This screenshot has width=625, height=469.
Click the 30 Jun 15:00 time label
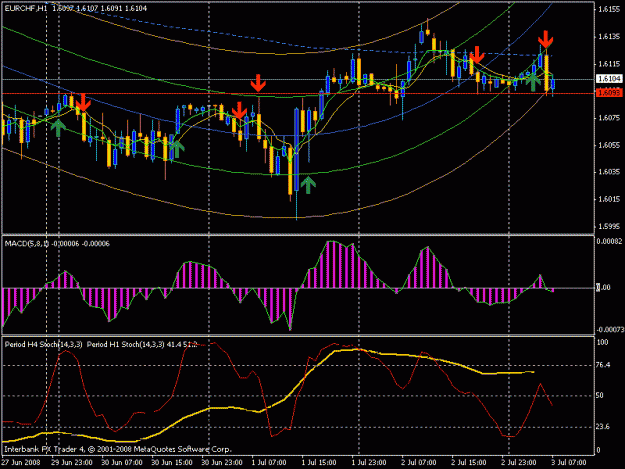tap(172, 462)
